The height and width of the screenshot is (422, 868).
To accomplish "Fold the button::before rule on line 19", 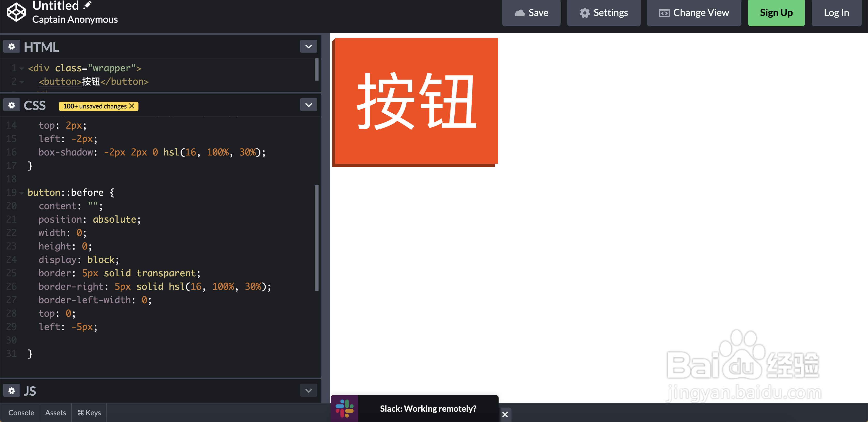I will pyautogui.click(x=21, y=193).
